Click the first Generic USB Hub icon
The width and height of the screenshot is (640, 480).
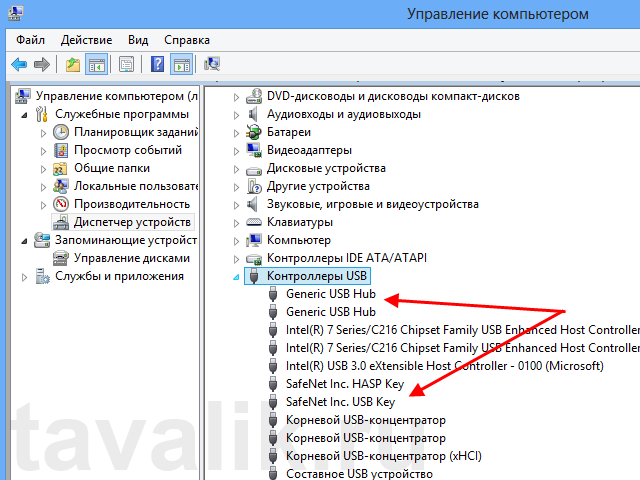[273, 294]
